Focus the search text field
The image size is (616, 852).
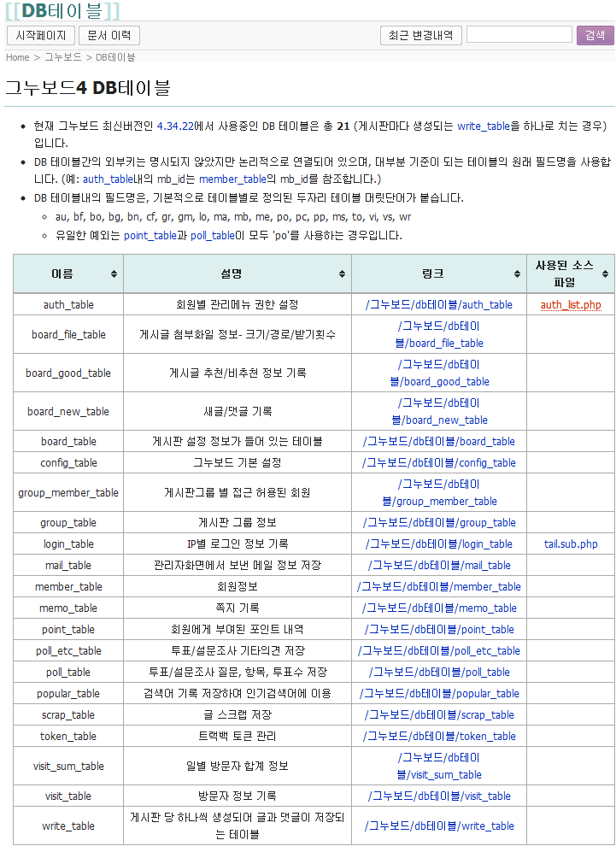(x=519, y=35)
